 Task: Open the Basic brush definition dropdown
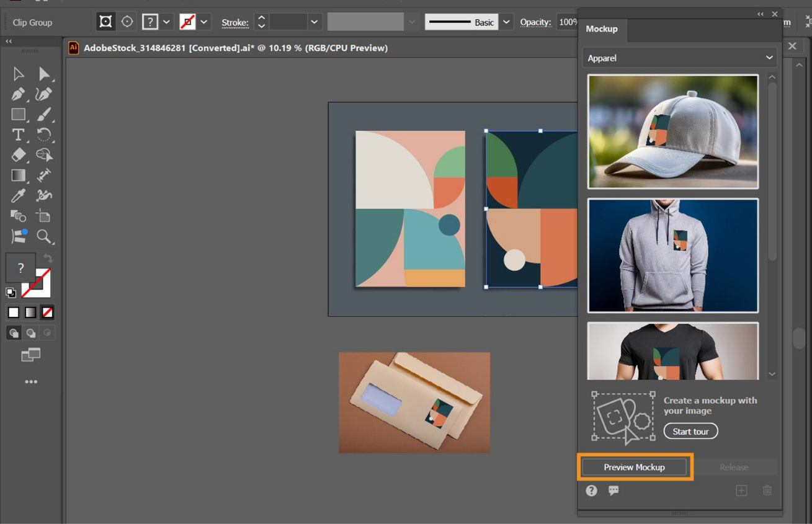pos(506,21)
